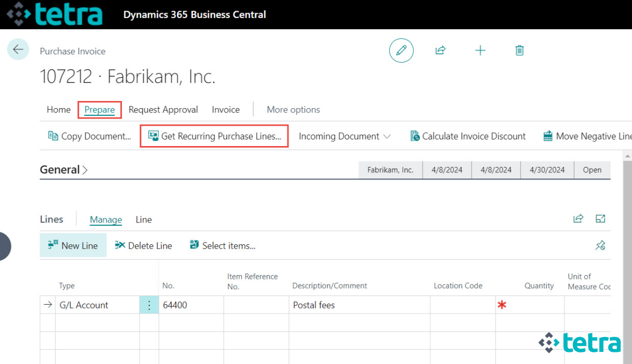The image size is (632, 364).
Task: Click the back arrow to leave the invoice
Action: click(x=18, y=49)
